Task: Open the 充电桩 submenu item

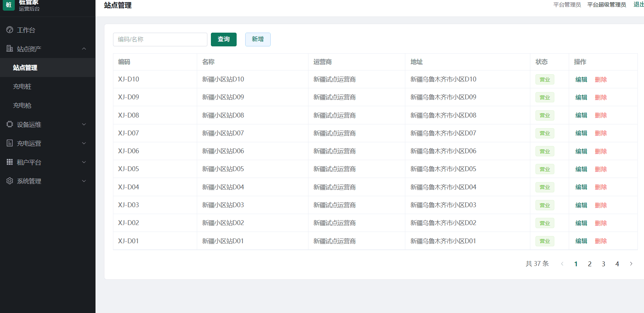Action: [48, 87]
